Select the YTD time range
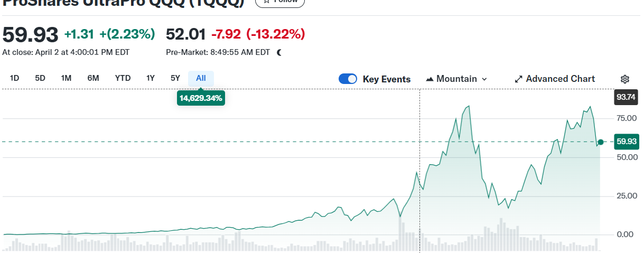 coord(123,78)
